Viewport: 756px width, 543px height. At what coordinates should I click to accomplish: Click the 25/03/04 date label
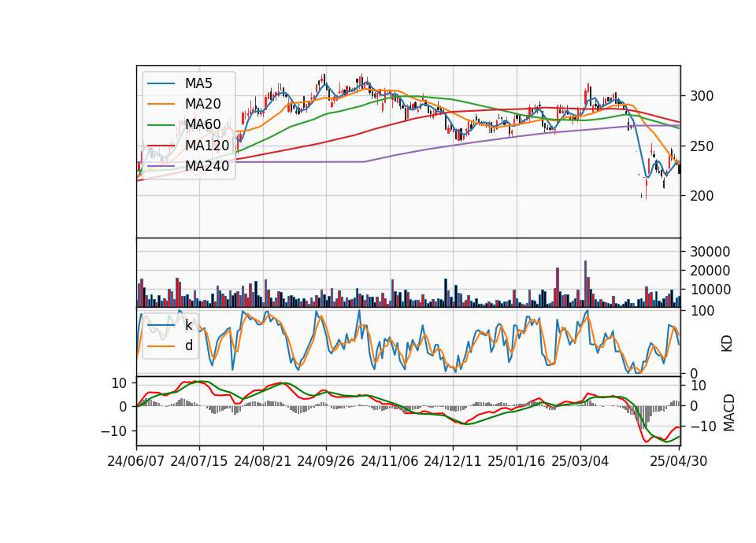coord(580,461)
